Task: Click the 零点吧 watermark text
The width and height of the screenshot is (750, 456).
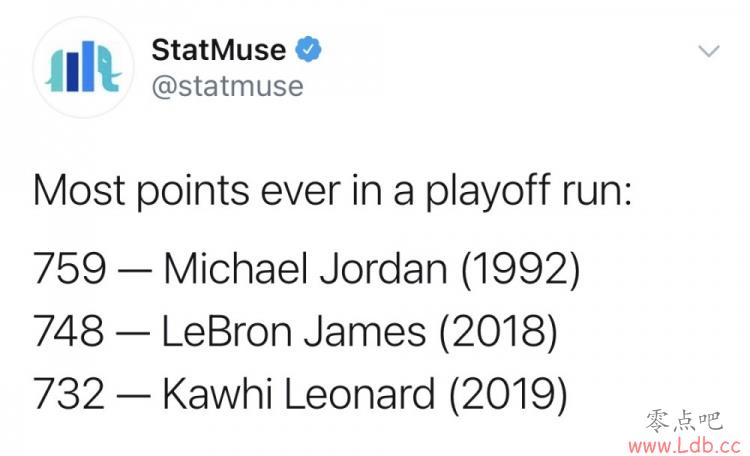Action: [684, 422]
